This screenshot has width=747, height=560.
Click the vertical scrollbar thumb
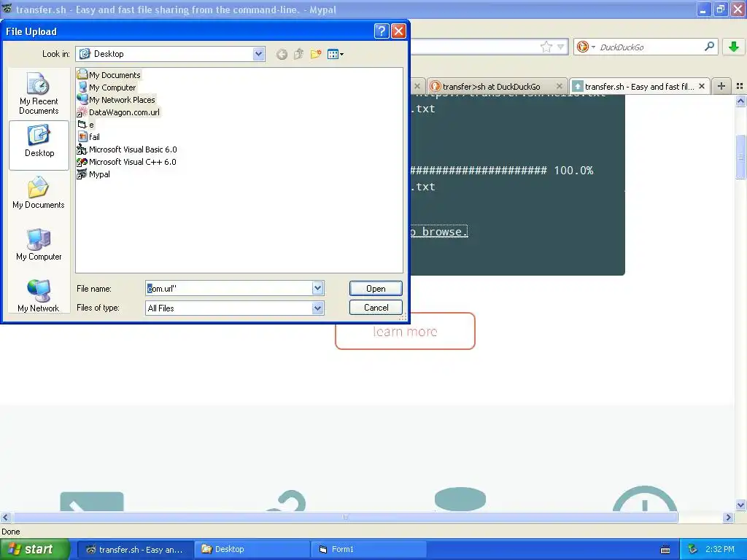tap(741, 157)
